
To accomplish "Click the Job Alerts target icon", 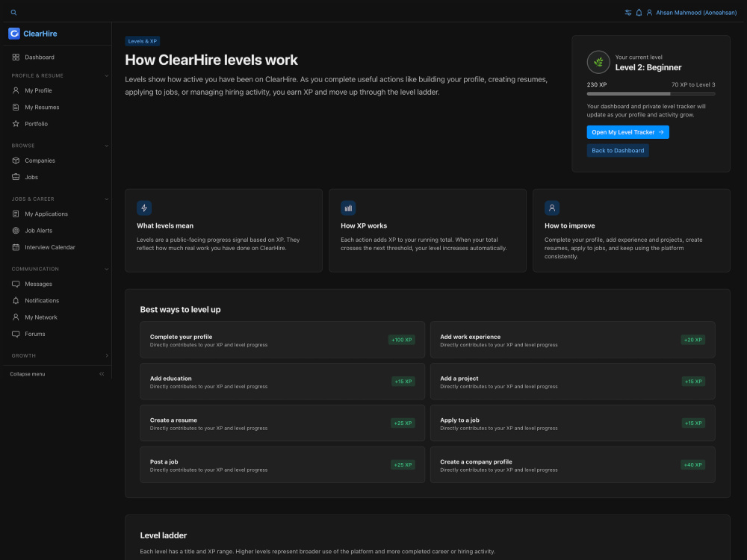I will (16, 231).
